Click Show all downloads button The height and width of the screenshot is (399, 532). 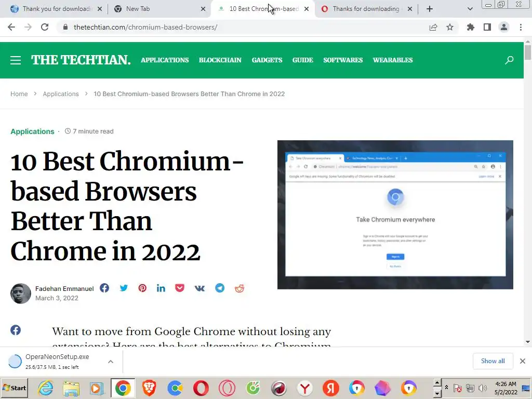(x=493, y=361)
